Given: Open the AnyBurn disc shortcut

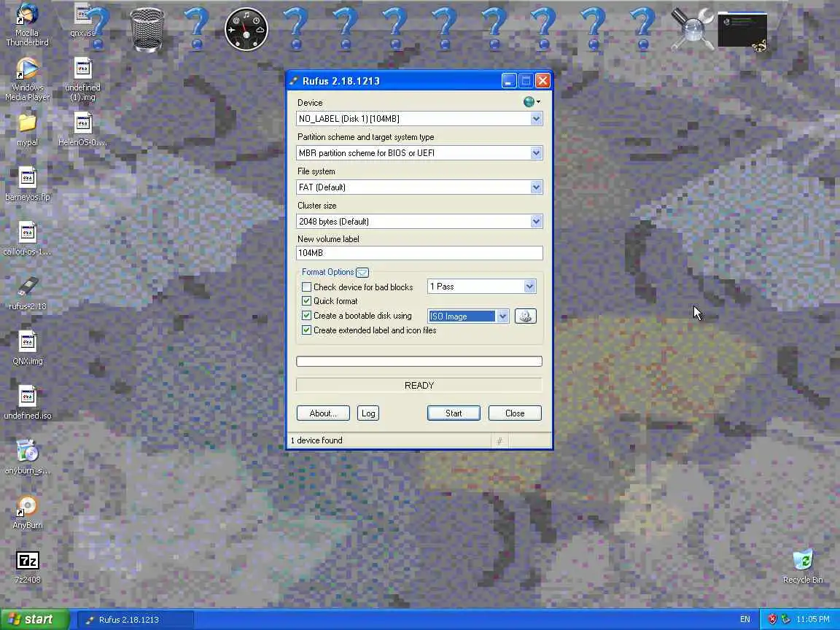Looking at the screenshot, I should pos(27,512).
